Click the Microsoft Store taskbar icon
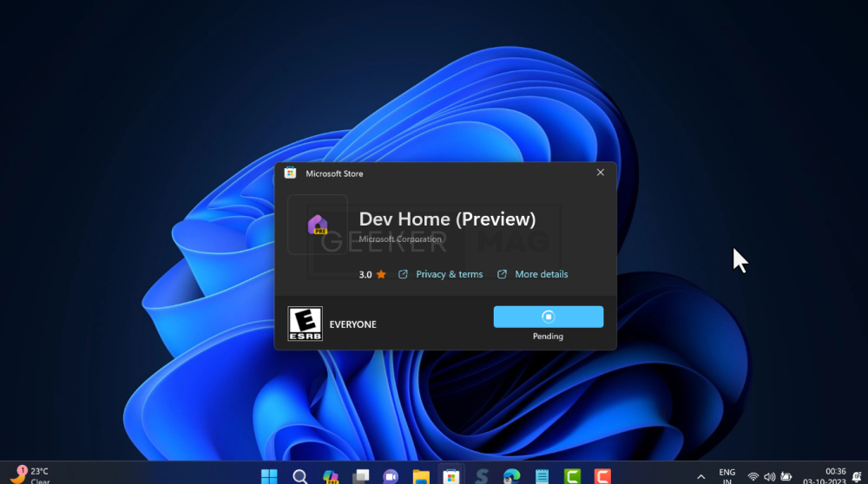Viewport: 868px width, 484px height. point(451,476)
